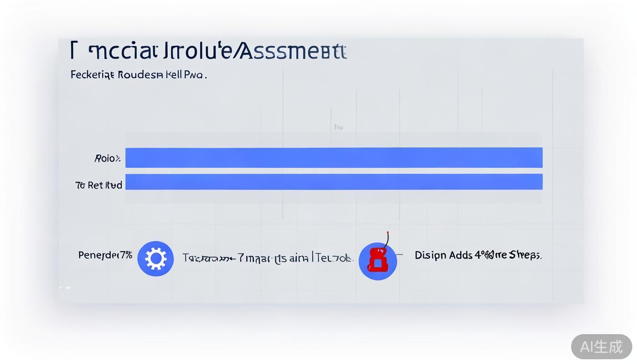Click the "To Ret Itud" axis label
The image size is (637, 364).
click(99, 185)
